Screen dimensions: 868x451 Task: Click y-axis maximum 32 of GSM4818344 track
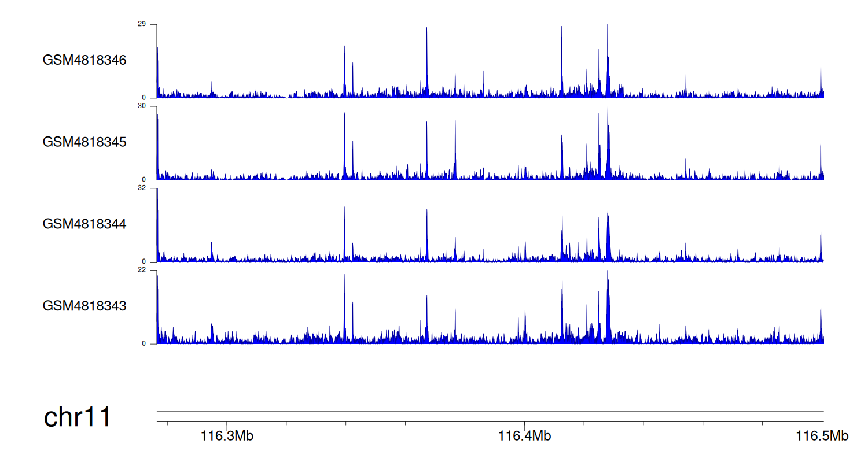[141, 188]
